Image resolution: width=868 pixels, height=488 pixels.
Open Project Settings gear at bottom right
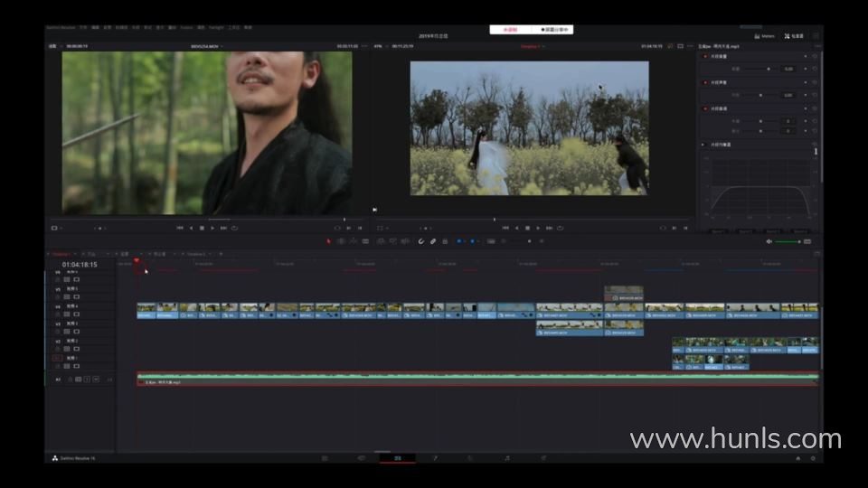click(812, 458)
